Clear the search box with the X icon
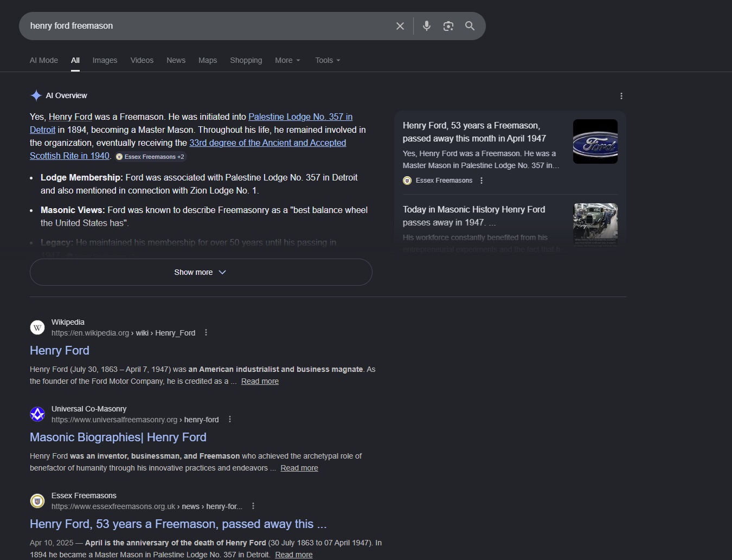Screen dimensions: 732x560 (x=400, y=26)
